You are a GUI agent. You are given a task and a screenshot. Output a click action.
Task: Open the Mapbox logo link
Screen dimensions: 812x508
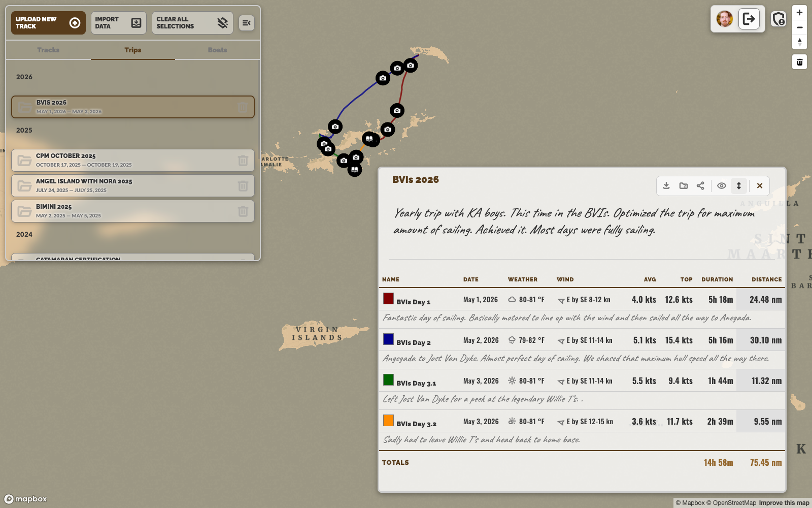(26, 499)
